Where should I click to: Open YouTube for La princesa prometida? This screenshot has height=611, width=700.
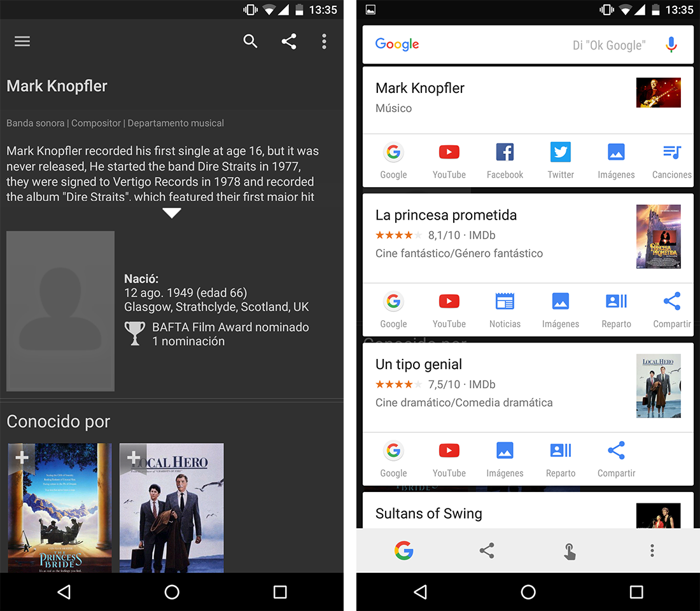pos(449,310)
